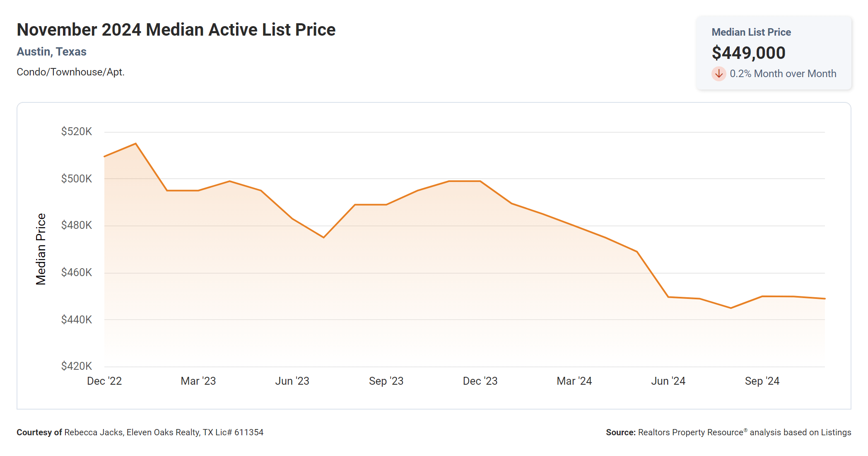Click the Sep '23 x-axis label
Image resolution: width=868 pixels, height=456 pixels.
pos(386,381)
